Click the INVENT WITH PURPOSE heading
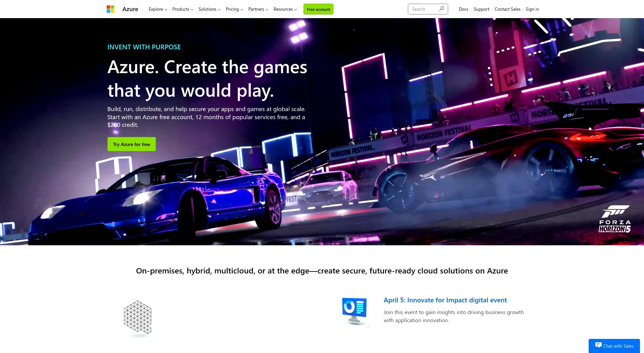The image size is (644, 353). pyautogui.click(x=144, y=47)
